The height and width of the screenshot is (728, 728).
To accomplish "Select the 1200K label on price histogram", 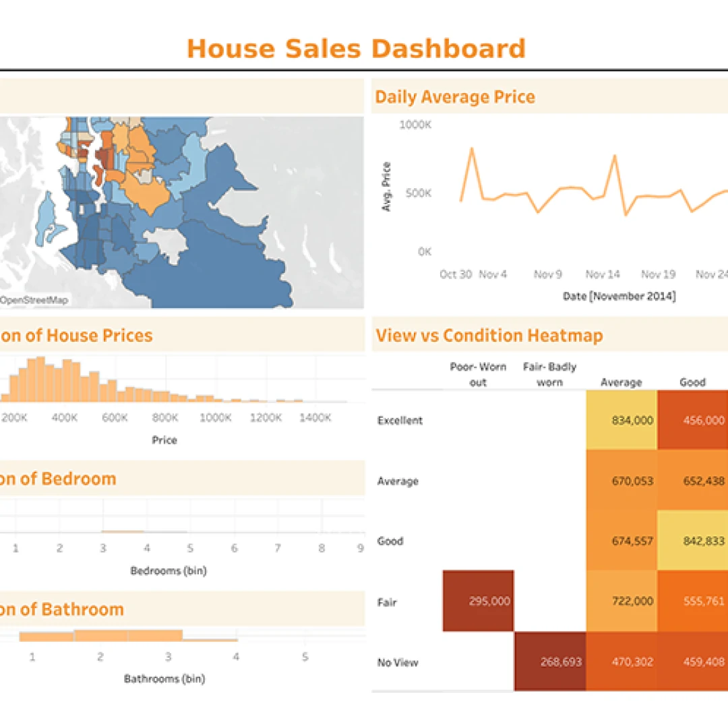I will [265, 417].
